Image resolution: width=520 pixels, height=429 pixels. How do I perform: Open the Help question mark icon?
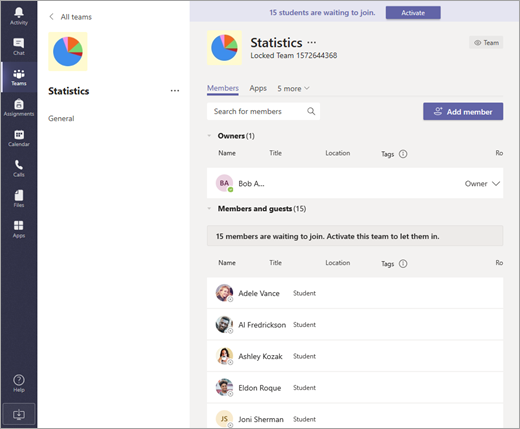19,380
